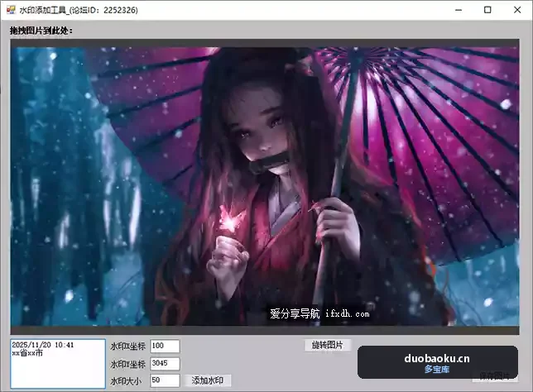The width and height of the screenshot is (533, 392).
Task: Click the 水印X坐标 label
Action: [127, 347]
